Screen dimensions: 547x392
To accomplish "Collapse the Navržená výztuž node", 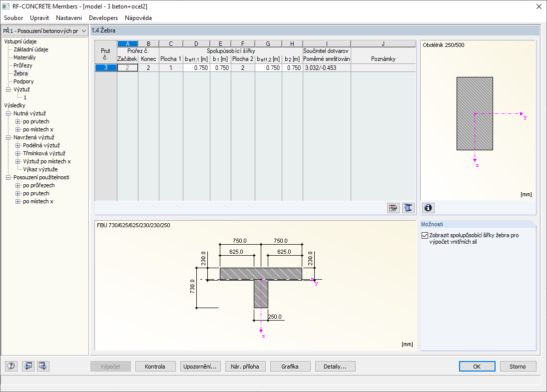I will (8, 138).
